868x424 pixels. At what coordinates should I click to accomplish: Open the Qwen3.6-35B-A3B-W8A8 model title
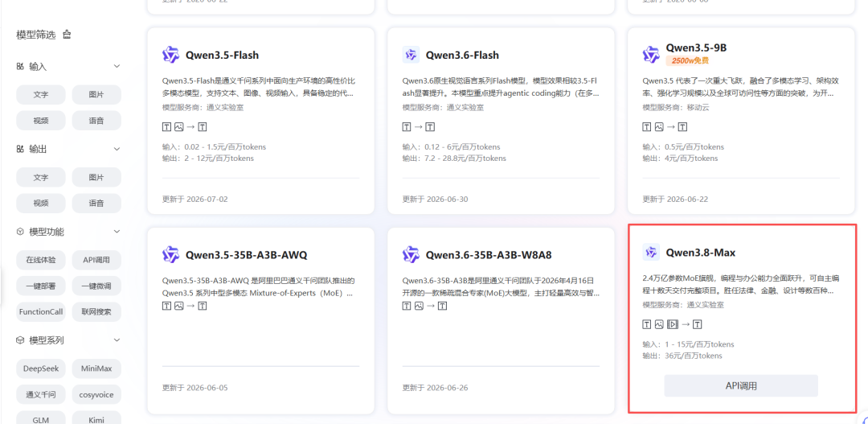pyautogui.click(x=489, y=255)
